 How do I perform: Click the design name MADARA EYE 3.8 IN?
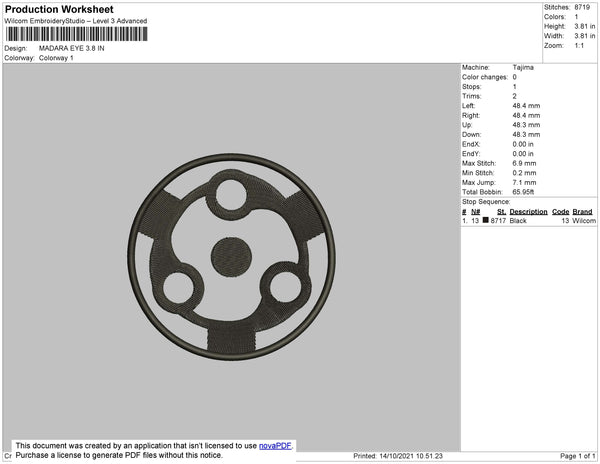(72, 48)
